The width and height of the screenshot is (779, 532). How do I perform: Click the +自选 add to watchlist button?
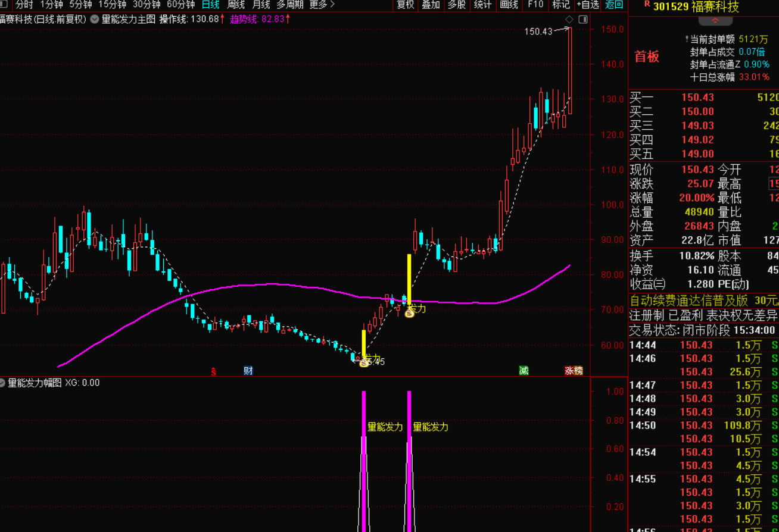[587, 5]
